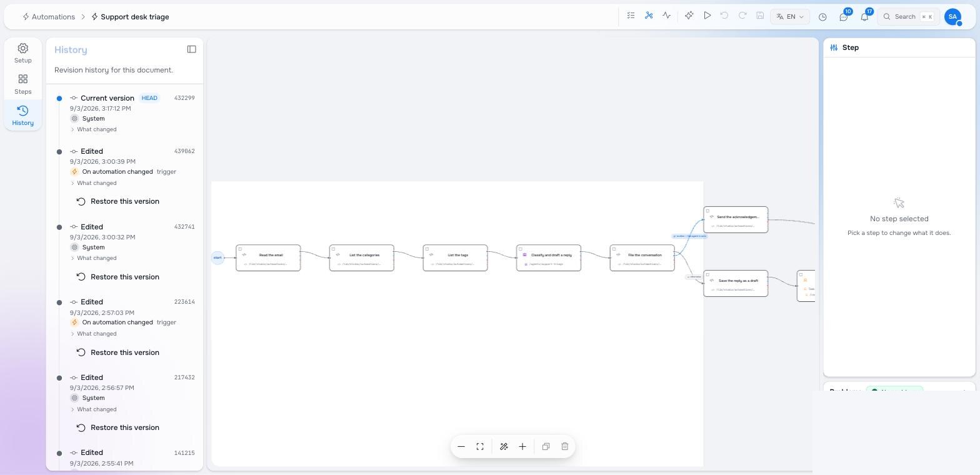Click the AI sparkles assistant icon
This screenshot has width=980, height=475.
click(689, 16)
